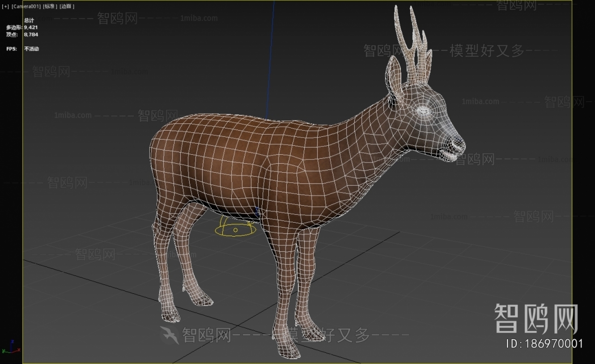Open the [边面] per-view shading menu

(67, 6)
